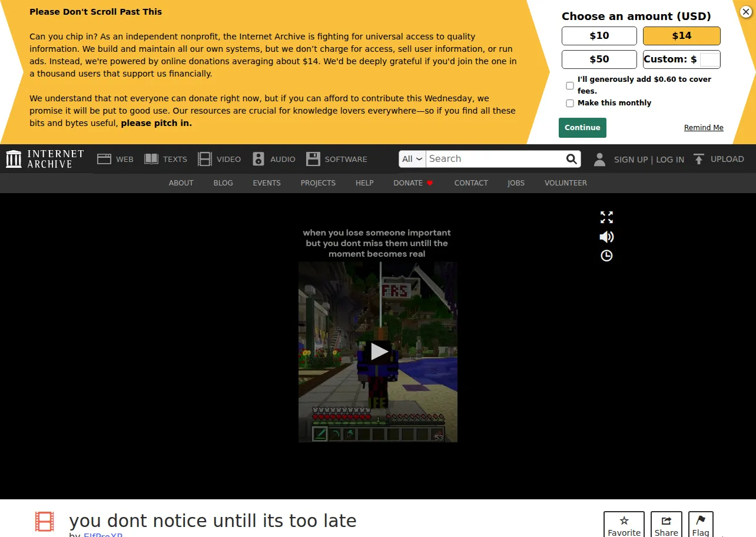Select the $14 donation amount

click(682, 36)
